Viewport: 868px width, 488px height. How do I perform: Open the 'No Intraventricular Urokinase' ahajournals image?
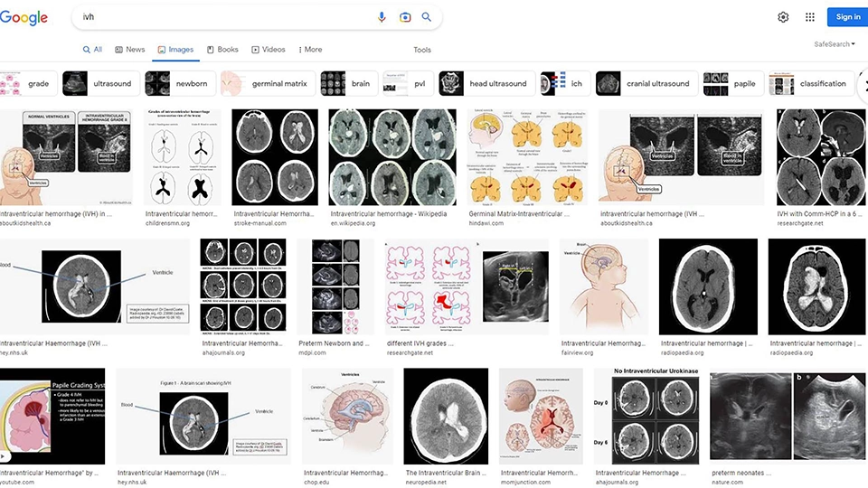click(646, 416)
